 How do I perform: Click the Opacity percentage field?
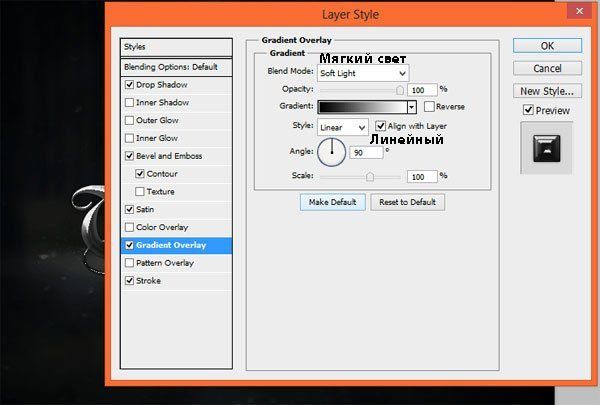point(422,90)
